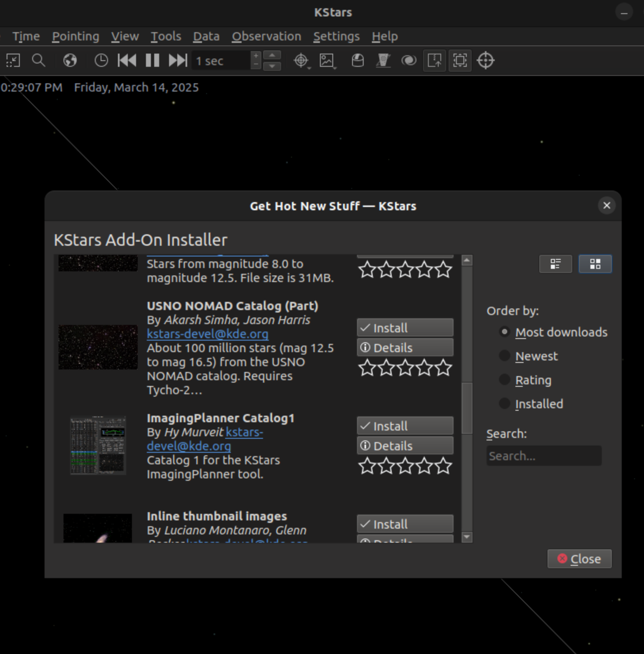Expand the image icon dropdown arrow
This screenshot has width=644, height=654.
(x=335, y=67)
